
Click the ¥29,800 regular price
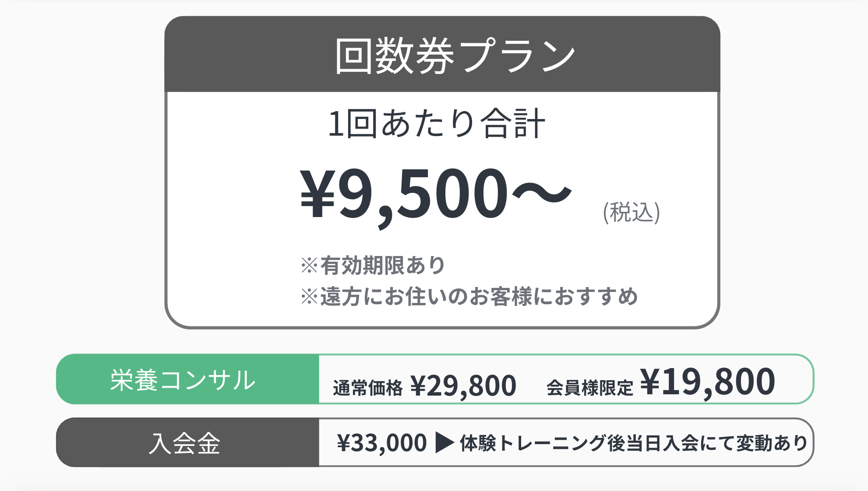(x=463, y=386)
